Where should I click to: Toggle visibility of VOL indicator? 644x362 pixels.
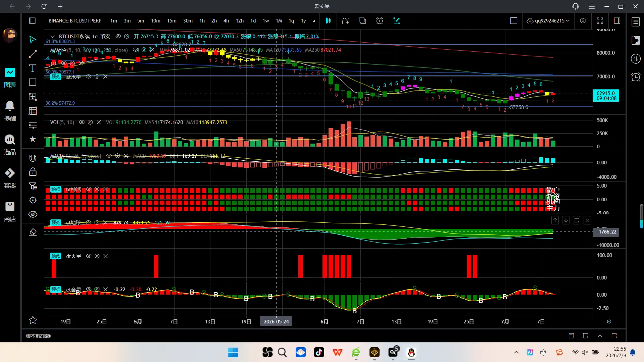[x=82, y=122]
